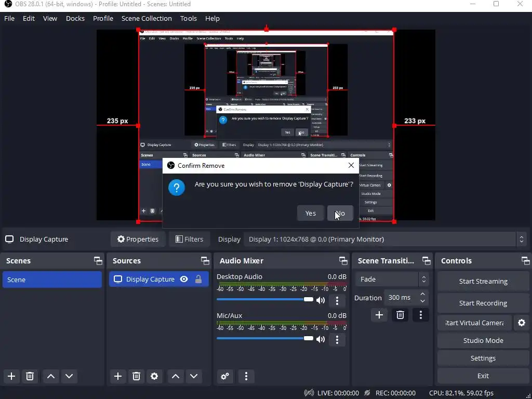This screenshot has width=532, height=399.
Task: Click the question mark dialog icon
Action: (177, 188)
